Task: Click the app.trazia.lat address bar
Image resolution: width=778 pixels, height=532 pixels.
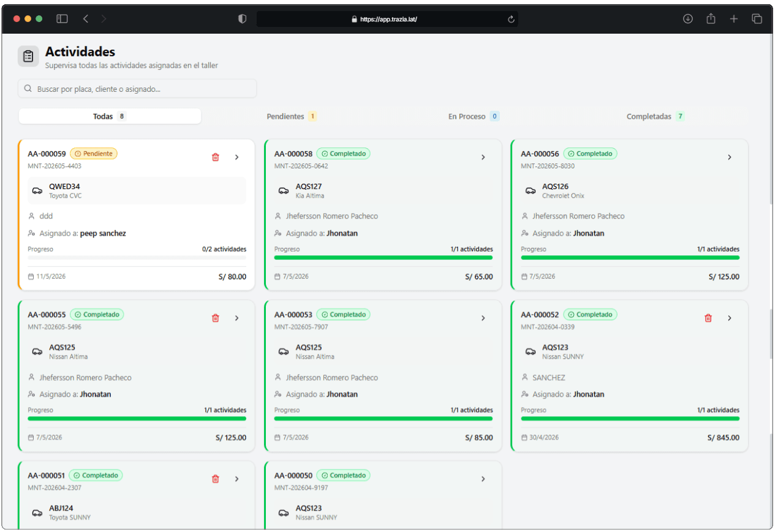Action: [387, 19]
